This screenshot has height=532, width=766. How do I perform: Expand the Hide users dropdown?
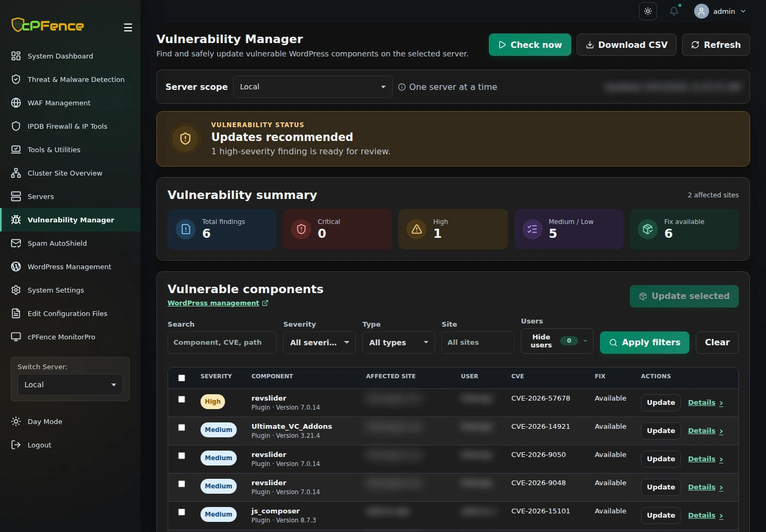tap(557, 341)
